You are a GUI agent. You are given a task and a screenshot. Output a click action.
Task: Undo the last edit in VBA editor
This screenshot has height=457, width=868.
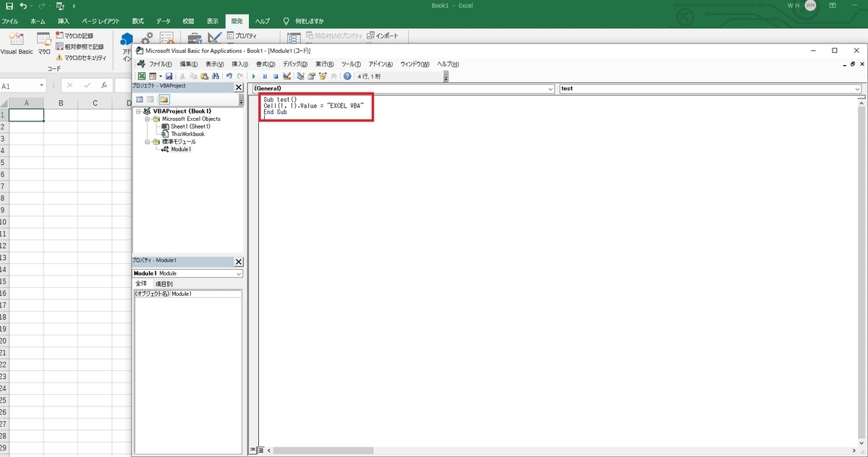(229, 76)
